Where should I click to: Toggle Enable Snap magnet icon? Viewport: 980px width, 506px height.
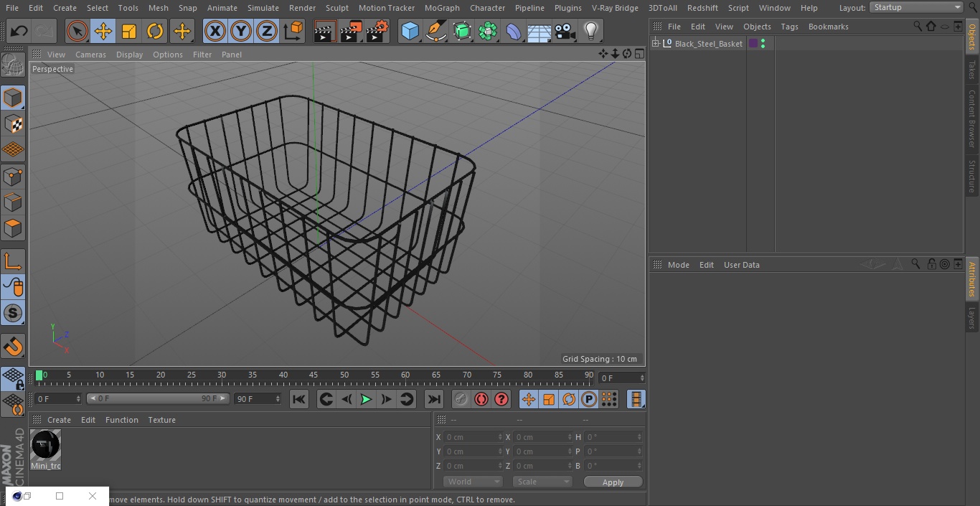[13, 347]
